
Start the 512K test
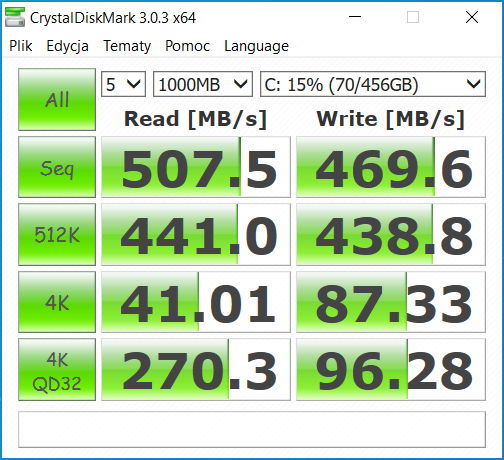click(57, 234)
